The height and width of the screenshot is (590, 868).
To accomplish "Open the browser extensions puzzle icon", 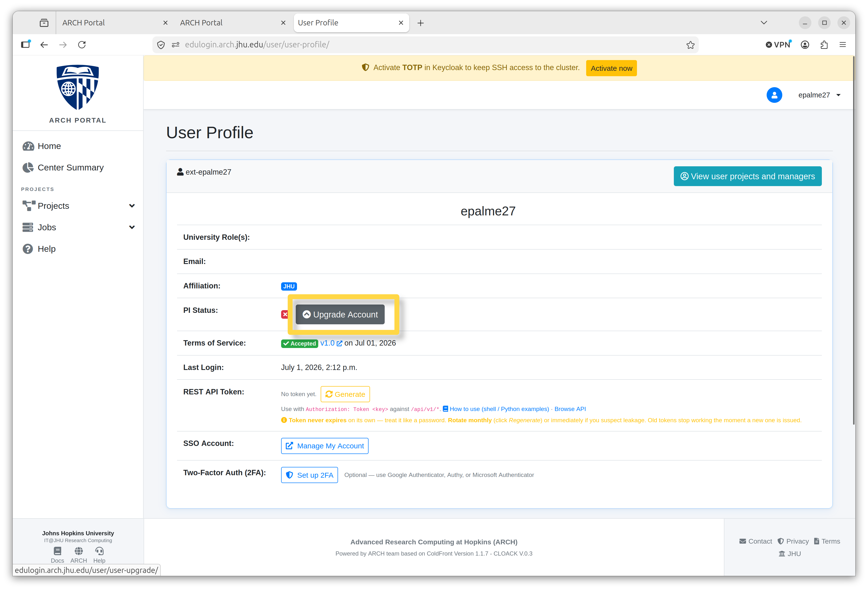I will coord(824,45).
